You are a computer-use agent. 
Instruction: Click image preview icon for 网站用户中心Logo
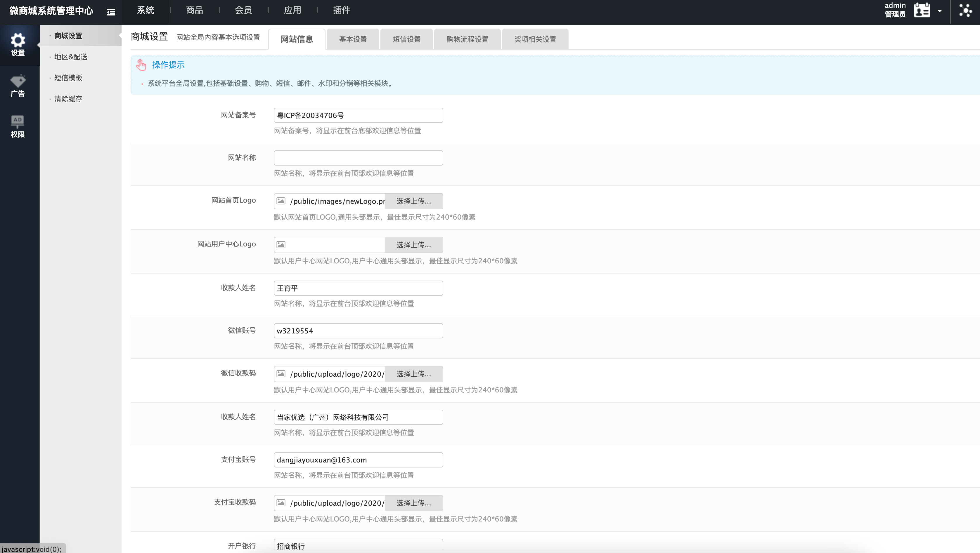point(281,245)
